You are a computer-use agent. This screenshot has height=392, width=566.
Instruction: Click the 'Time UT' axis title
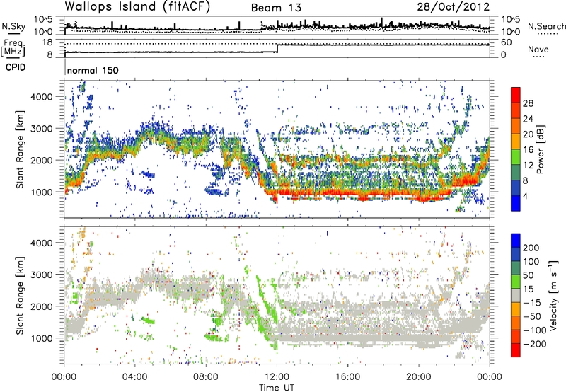[277, 388]
